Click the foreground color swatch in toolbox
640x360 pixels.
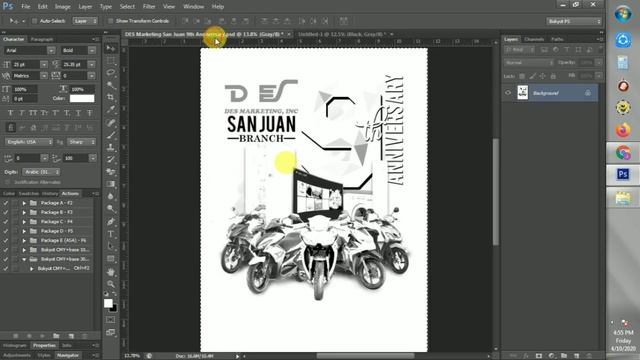(x=108, y=303)
